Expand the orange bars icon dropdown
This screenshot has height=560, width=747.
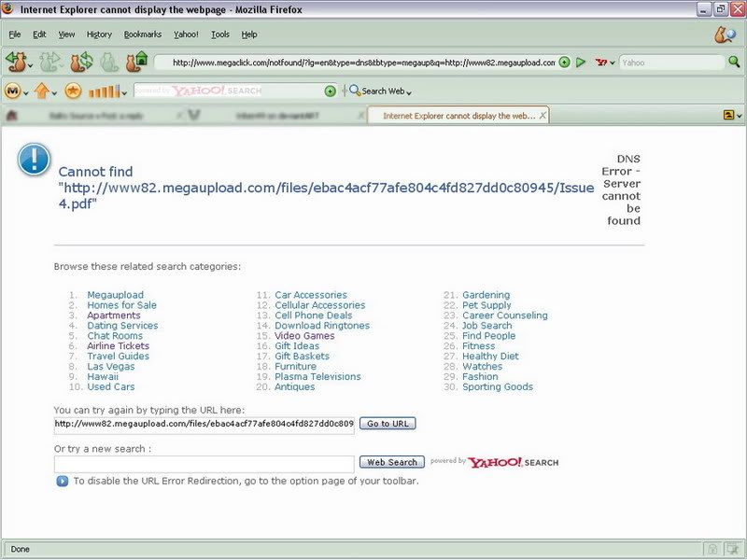pos(124,92)
